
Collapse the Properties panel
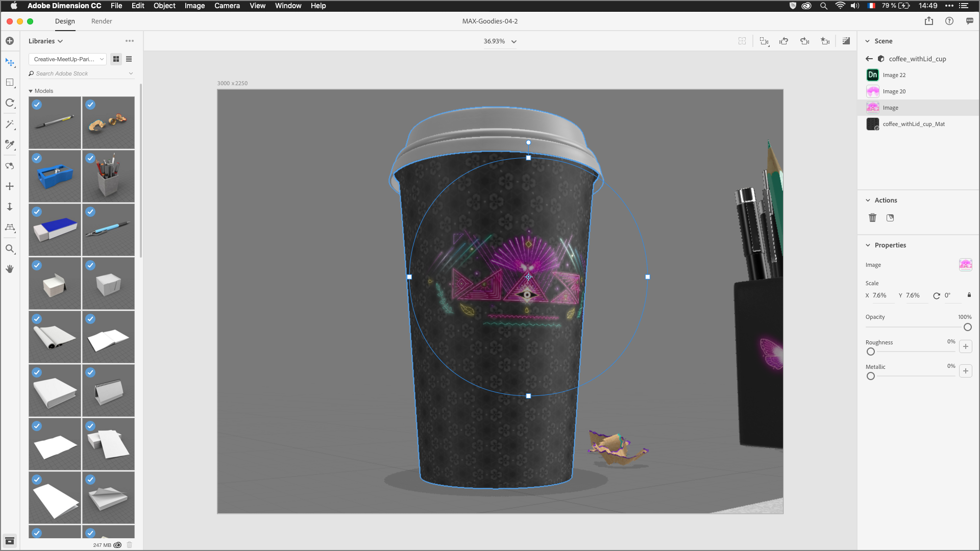[x=868, y=245]
